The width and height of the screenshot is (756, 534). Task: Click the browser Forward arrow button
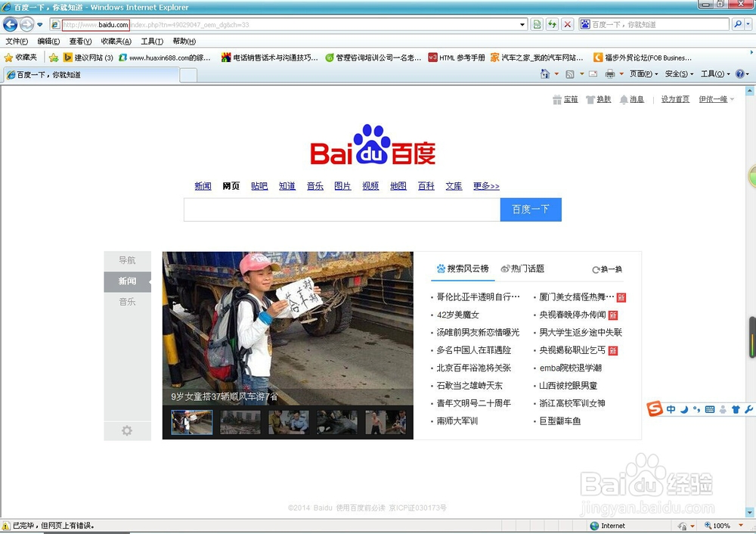click(27, 24)
